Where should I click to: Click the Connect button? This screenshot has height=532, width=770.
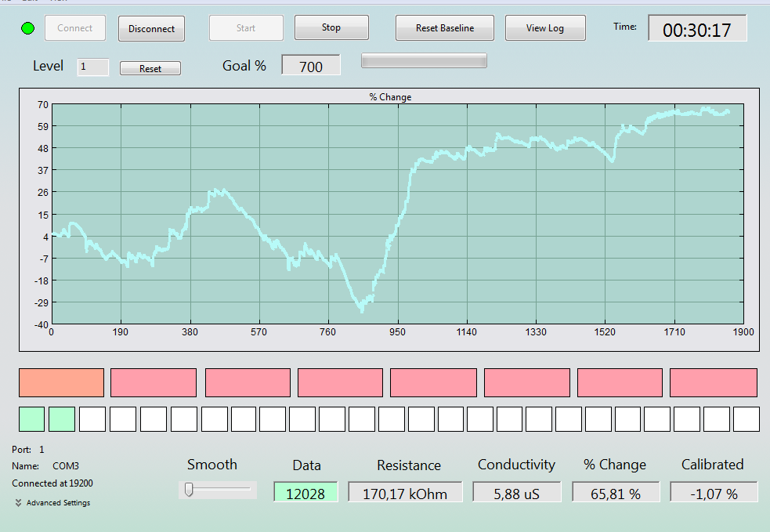75,28
